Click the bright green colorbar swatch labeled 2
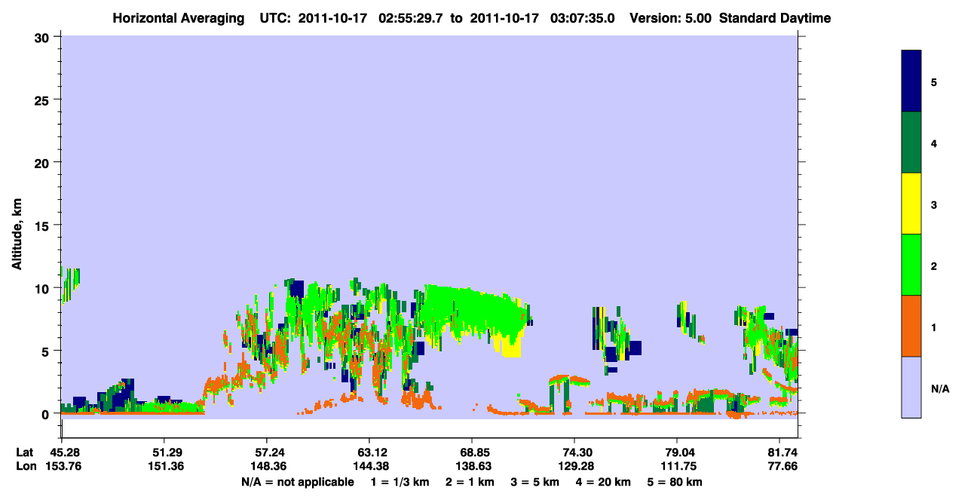This screenshot has width=980, height=503. tap(911, 265)
